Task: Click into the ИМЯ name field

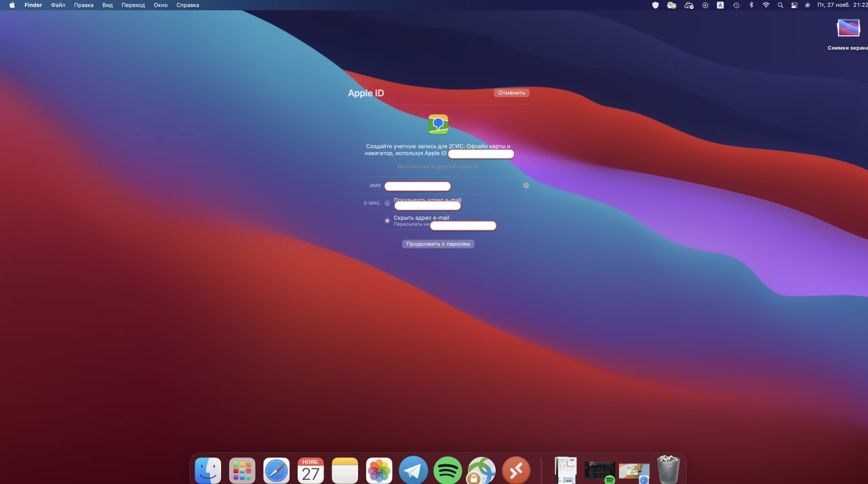Action: click(417, 186)
